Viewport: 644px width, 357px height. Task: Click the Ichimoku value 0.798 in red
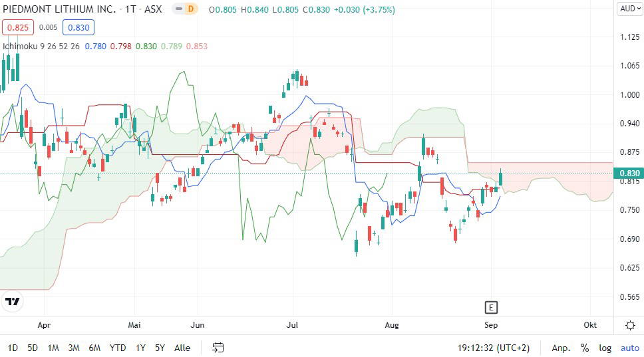coord(121,47)
